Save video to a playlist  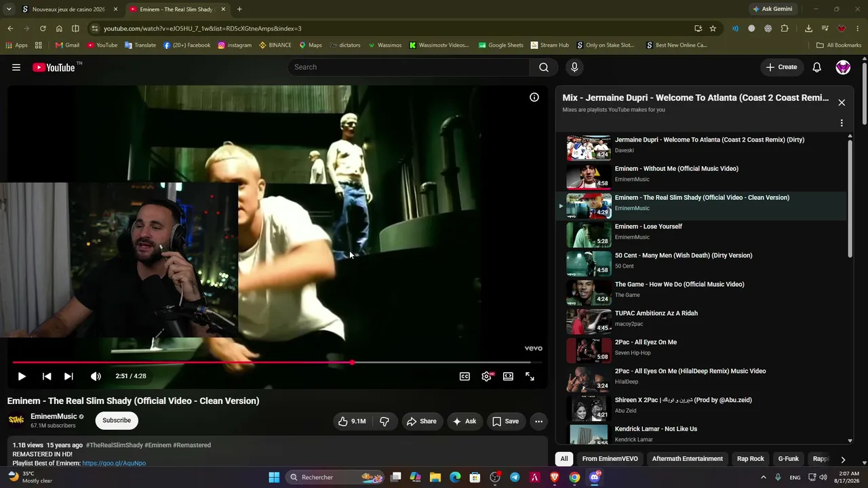[x=505, y=421]
